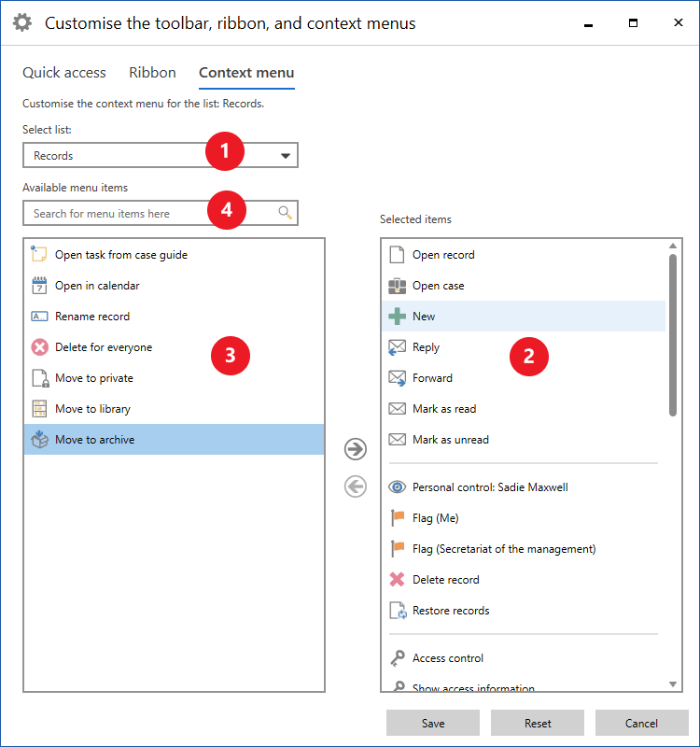Click the left arrow to remove an item
Image resolution: width=700 pixels, height=747 pixels.
pos(355,486)
